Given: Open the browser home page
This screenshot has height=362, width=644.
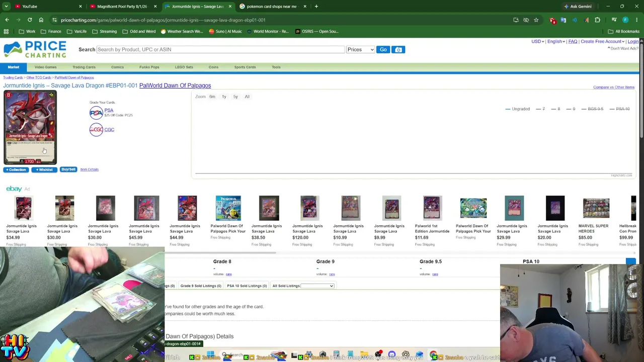Looking at the screenshot, I should coord(41,20).
